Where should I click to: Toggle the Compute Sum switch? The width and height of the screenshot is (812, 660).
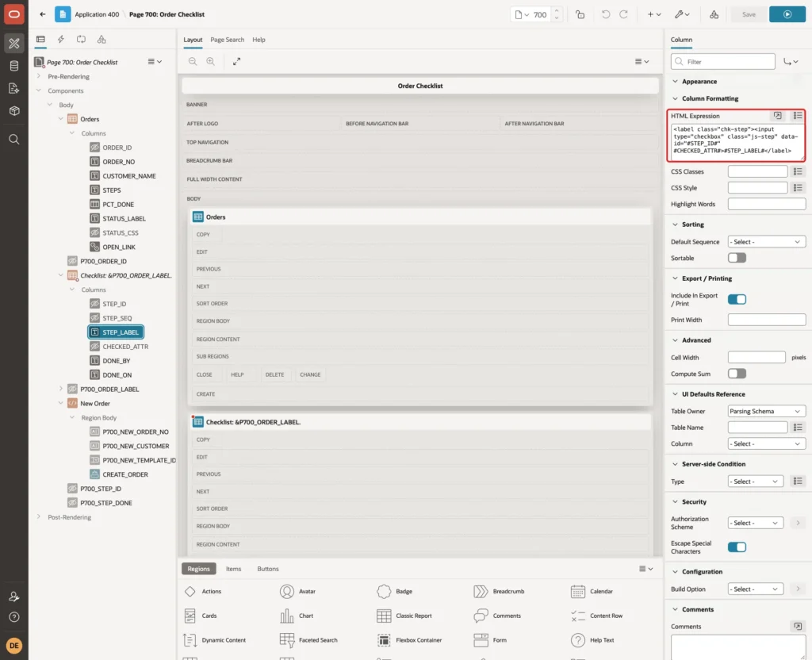pyautogui.click(x=737, y=374)
